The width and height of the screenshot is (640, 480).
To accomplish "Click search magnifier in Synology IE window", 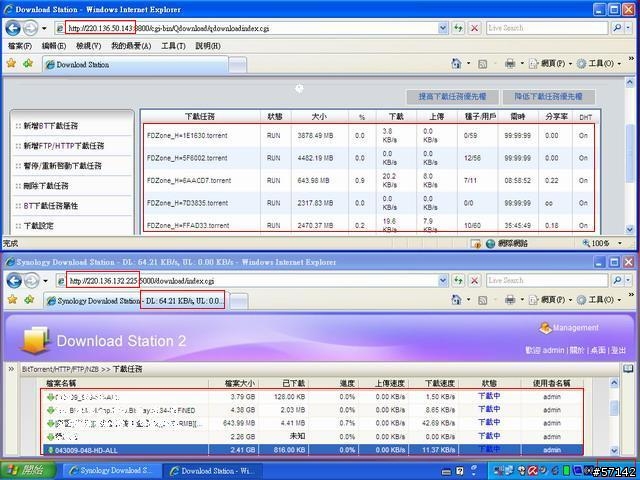I will (618, 280).
